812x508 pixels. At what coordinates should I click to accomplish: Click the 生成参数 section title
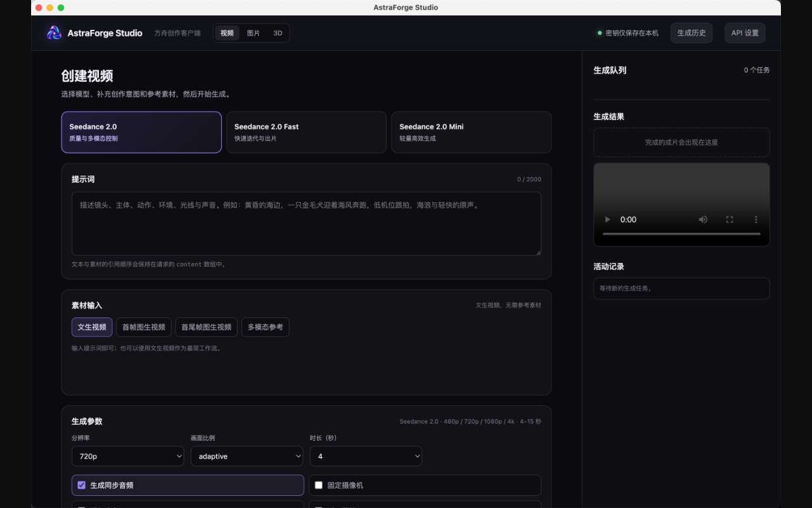pyautogui.click(x=87, y=422)
